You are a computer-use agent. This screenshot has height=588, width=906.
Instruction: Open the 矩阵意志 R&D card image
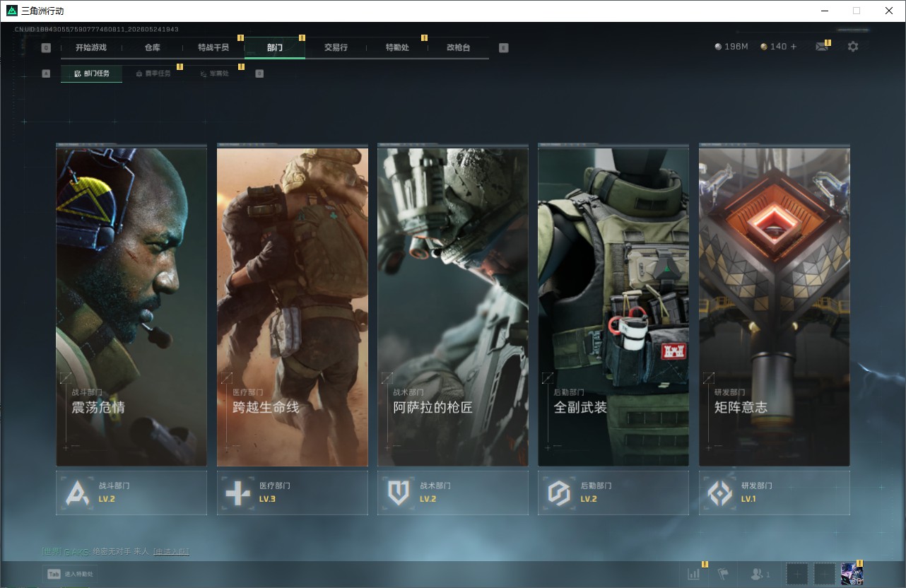click(x=775, y=307)
